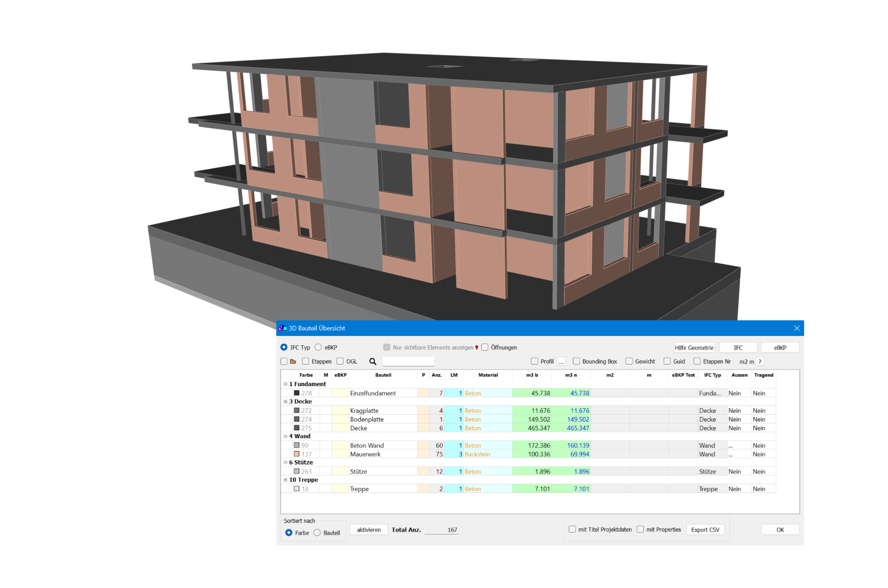Screen dimensions: 888x588
Task: Click the magnifying glass search icon
Action: [372, 361]
